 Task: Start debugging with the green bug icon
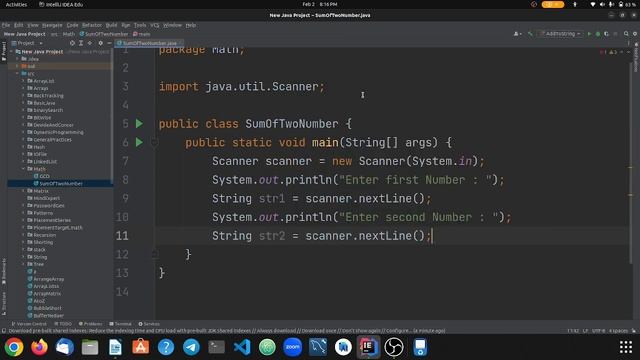click(598, 34)
